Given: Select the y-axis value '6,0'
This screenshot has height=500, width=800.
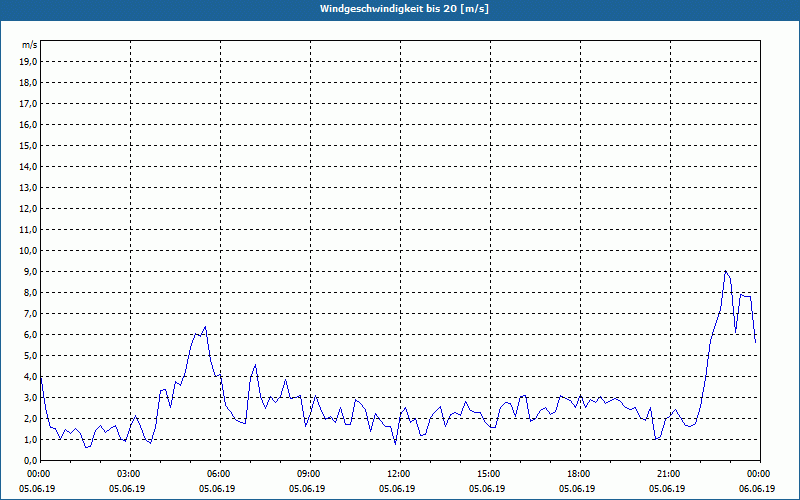Looking at the screenshot, I should click(x=30, y=335).
